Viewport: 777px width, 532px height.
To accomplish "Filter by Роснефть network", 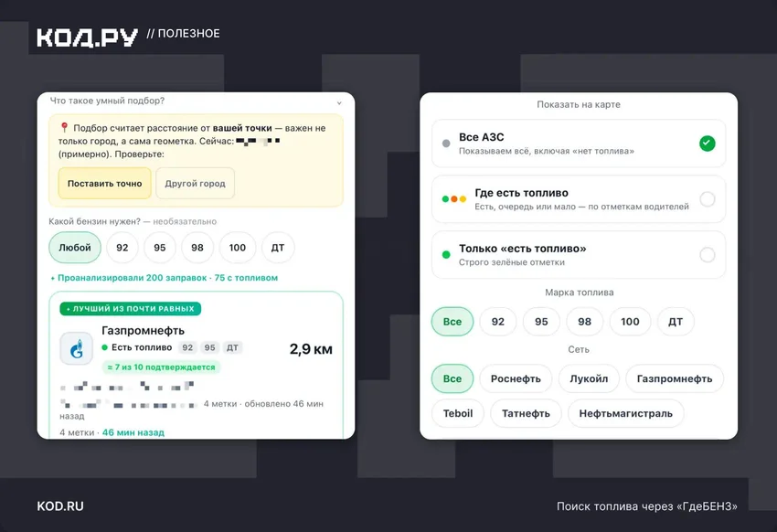I will coord(516,378).
